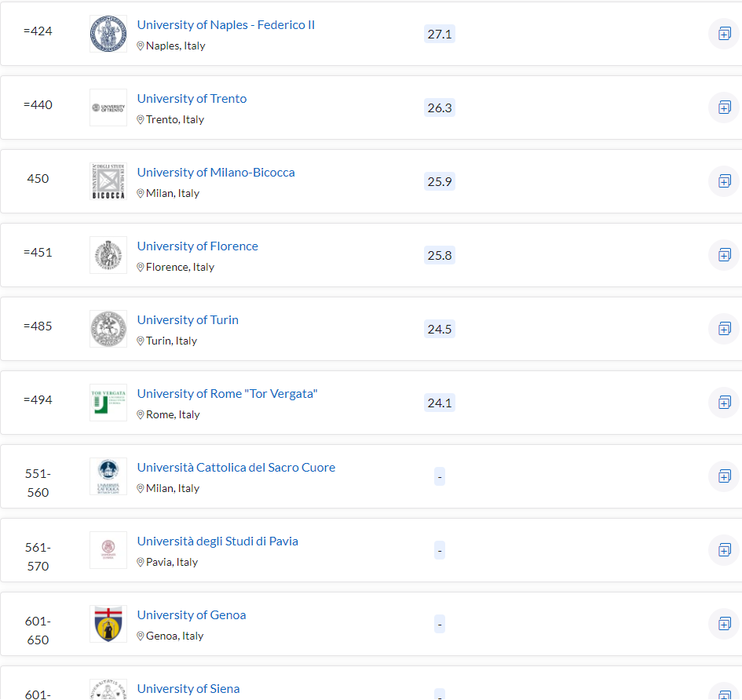Open the University of Trento page

pos(192,99)
